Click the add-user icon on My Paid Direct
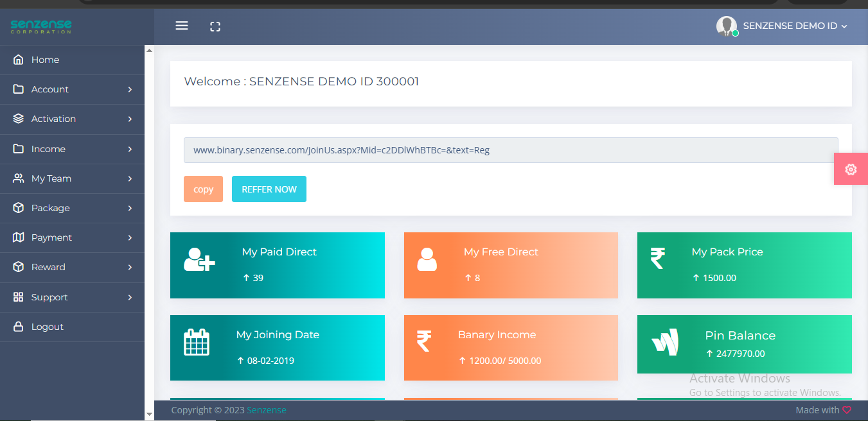This screenshot has width=868, height=421. pos(199,259)
